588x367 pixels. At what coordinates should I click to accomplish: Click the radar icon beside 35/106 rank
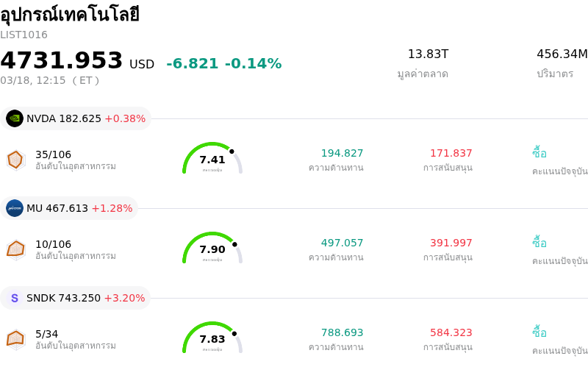pos(15,160)
